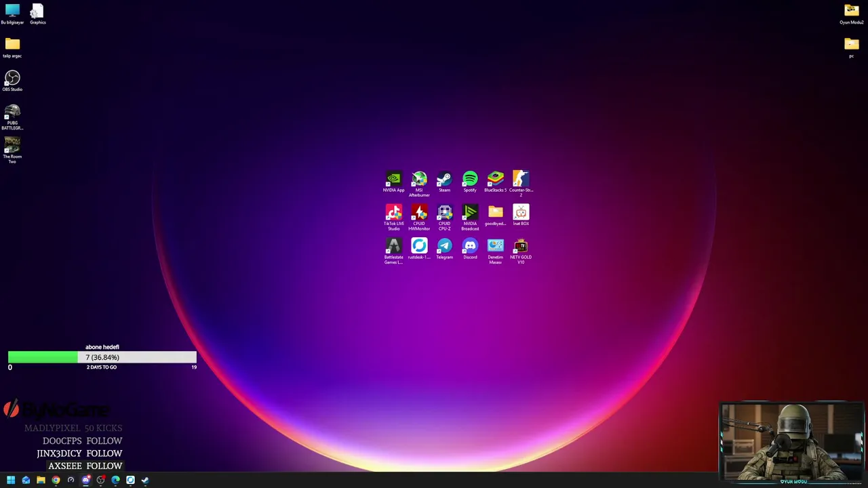Switch to Discord in the taskbar

click(x=85, y=480)
